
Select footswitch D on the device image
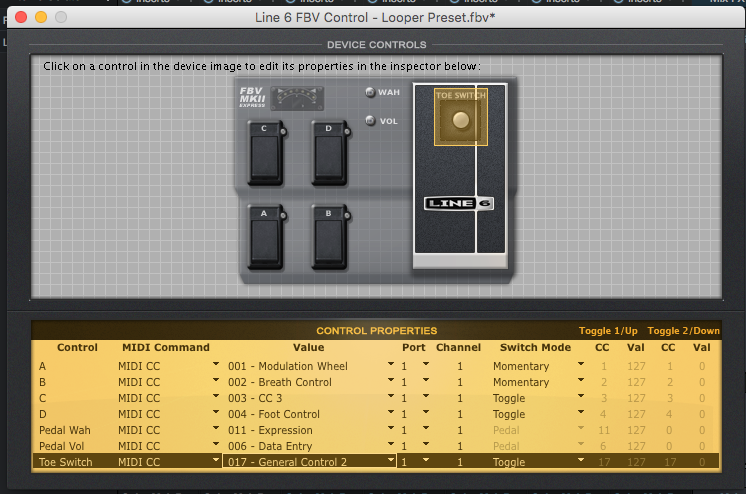click(330, 152)
